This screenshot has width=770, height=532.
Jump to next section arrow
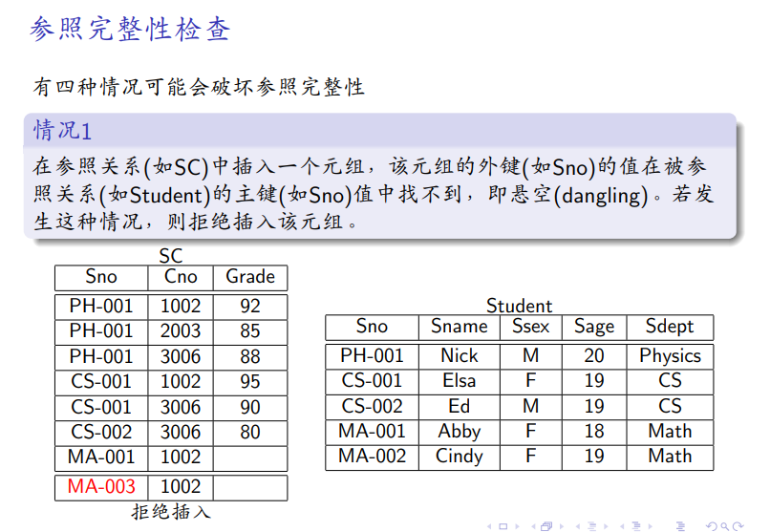click(x=648, y=525)
